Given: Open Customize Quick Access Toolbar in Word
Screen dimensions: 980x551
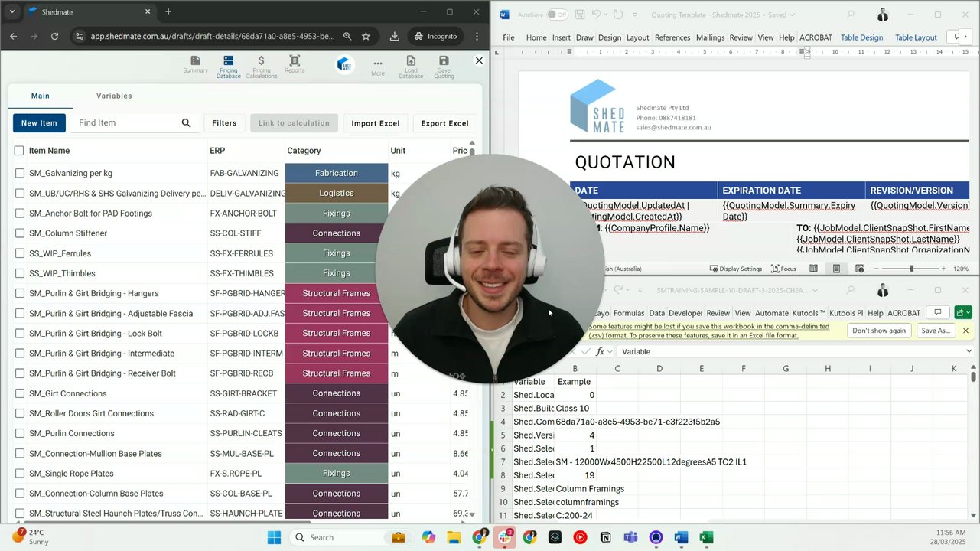Looking at the screenshot, I should point(634,15).
